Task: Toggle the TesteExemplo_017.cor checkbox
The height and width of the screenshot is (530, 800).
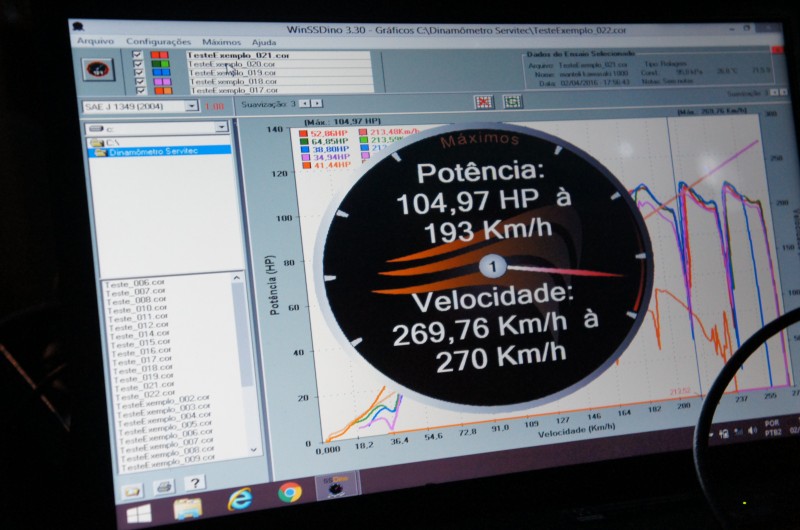Action: [x=139, y=90]
